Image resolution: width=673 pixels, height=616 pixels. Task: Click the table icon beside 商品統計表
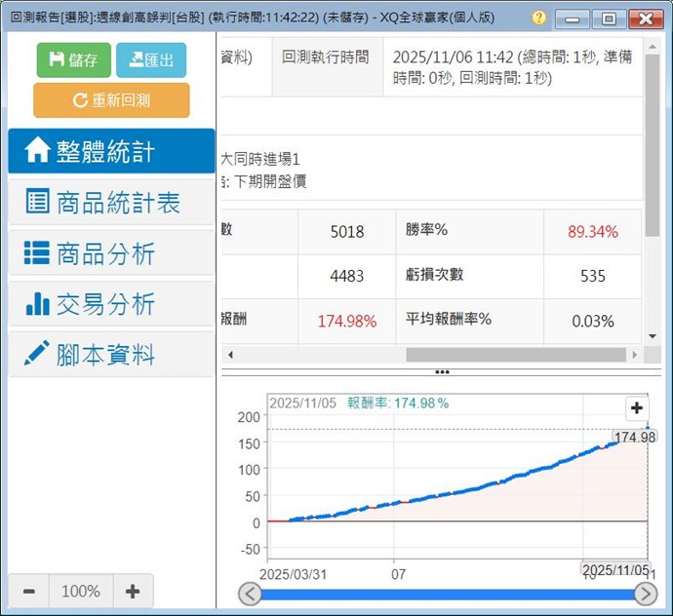37,201
